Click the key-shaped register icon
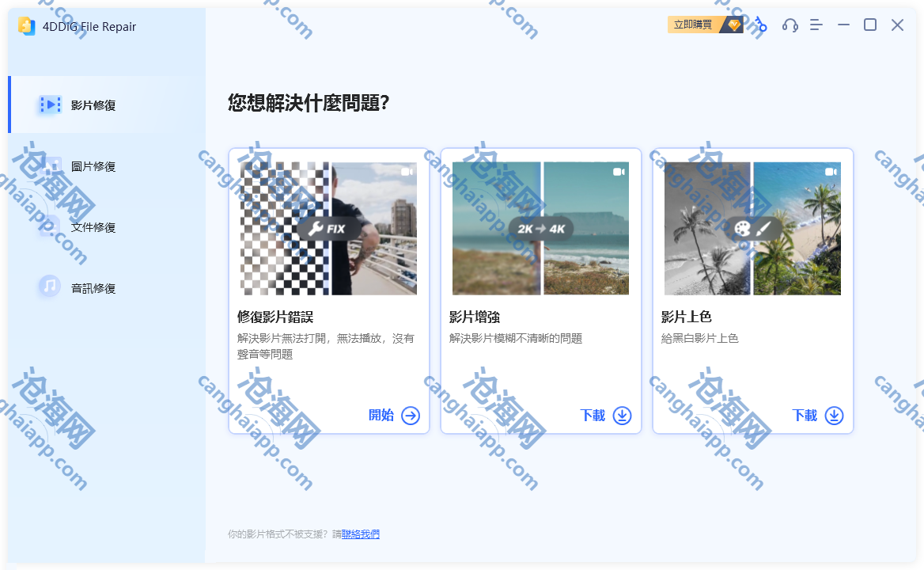This screenshot has height=570, width=924. point(760,25)
